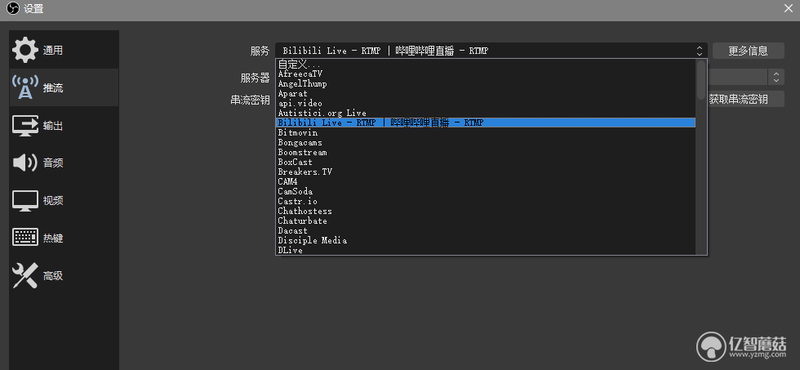Viewport: 800px width, 370px height.
Task: Close the 设置 settings window
Action: point(788,8)
